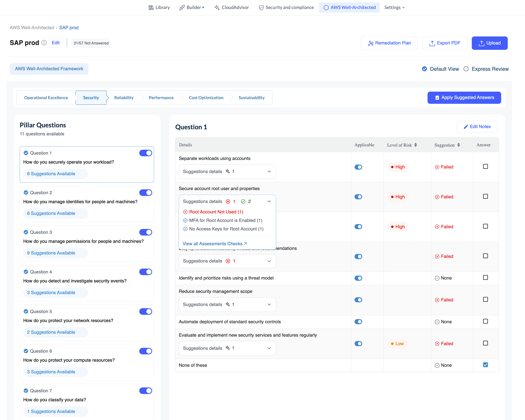Open 2 Suggestions Available under Question 5
525x420 pixels.
[x=55, y=332]
